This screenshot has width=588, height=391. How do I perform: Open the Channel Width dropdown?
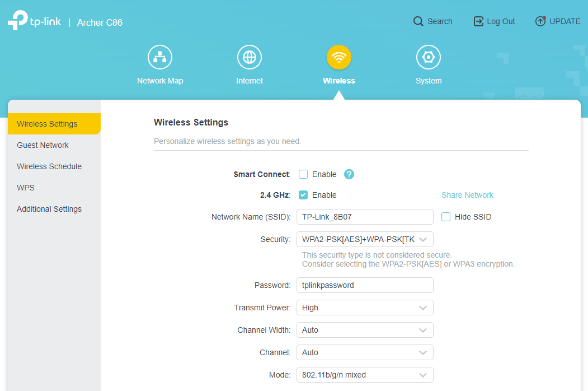[x=365, y=330]
